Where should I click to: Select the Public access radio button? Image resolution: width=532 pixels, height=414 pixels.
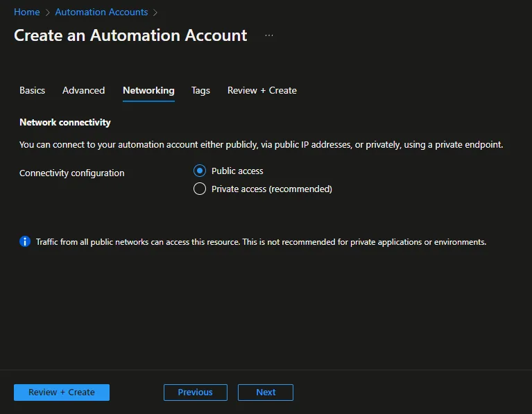pos(200,171)
